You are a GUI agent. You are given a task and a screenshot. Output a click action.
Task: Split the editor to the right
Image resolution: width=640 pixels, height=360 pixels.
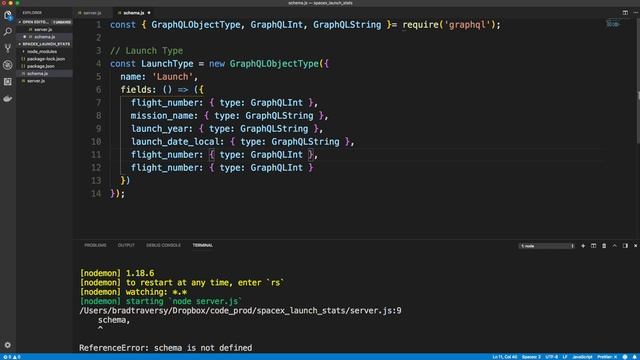pos(625,13)
